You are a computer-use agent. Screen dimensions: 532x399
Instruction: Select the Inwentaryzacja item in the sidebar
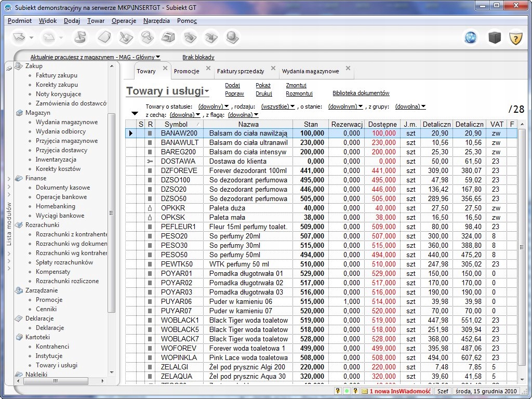pyautogui.click(x=56, y=159)
